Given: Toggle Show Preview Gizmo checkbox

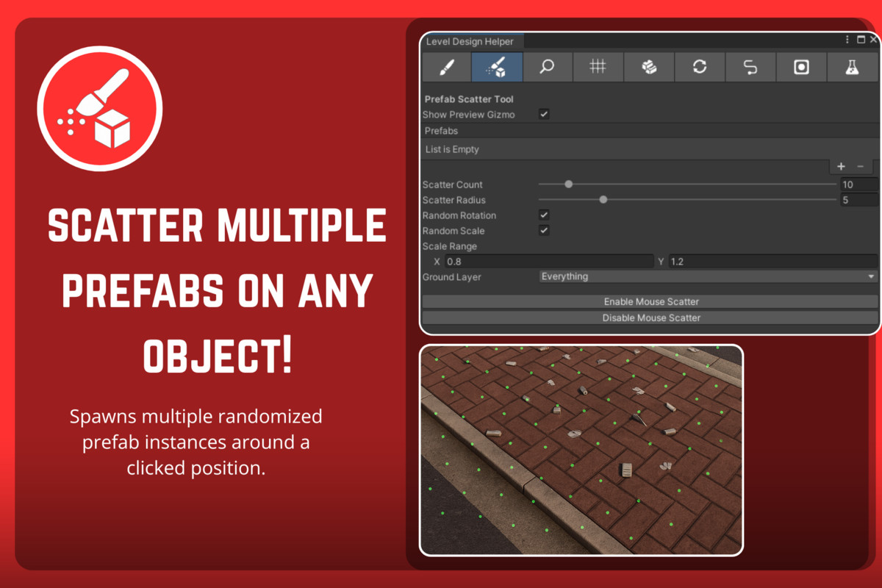Looking at the screenshot, I should click(x=543, y=114).
